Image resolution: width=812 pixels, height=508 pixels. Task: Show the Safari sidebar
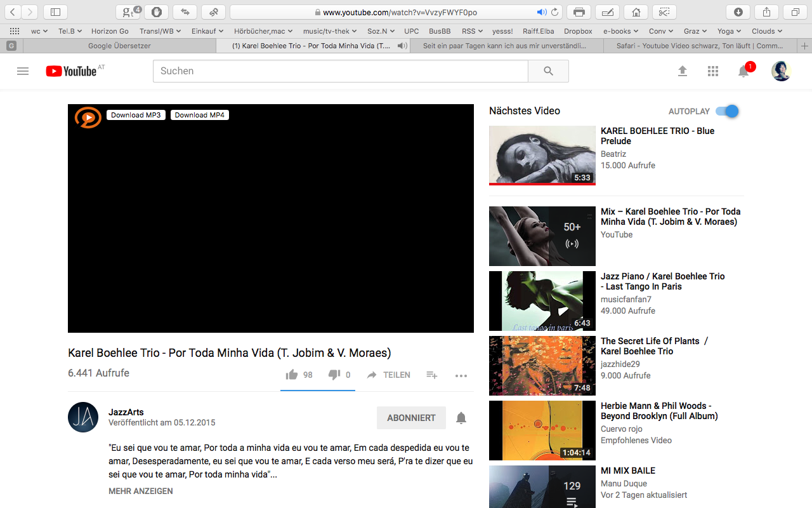point(55,12)
